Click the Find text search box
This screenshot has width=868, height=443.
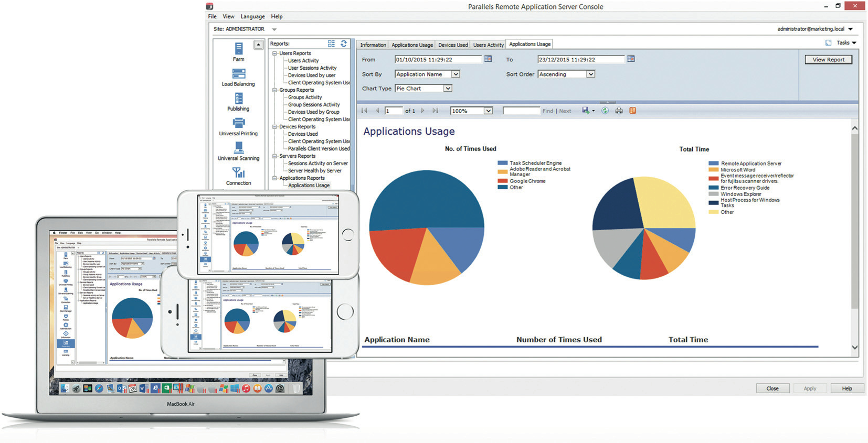[x=521, y=111]
